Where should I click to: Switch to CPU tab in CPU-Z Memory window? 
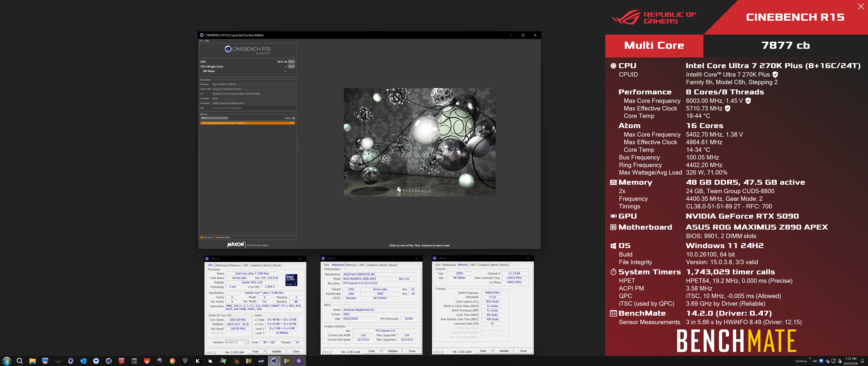437,265
